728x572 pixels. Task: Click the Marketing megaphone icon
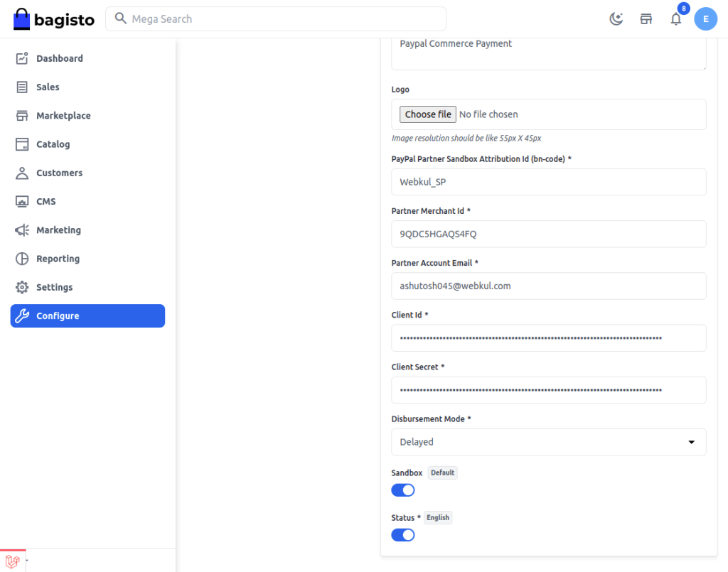[x=22, y=230]
